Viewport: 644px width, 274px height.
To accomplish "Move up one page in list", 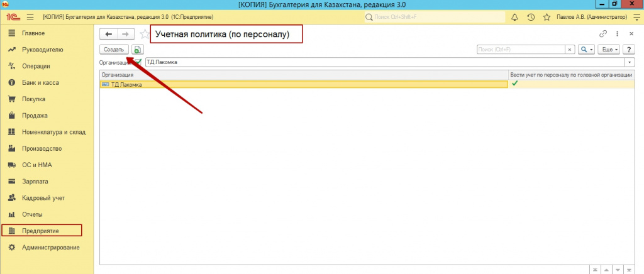I will [x=607, y=270].
